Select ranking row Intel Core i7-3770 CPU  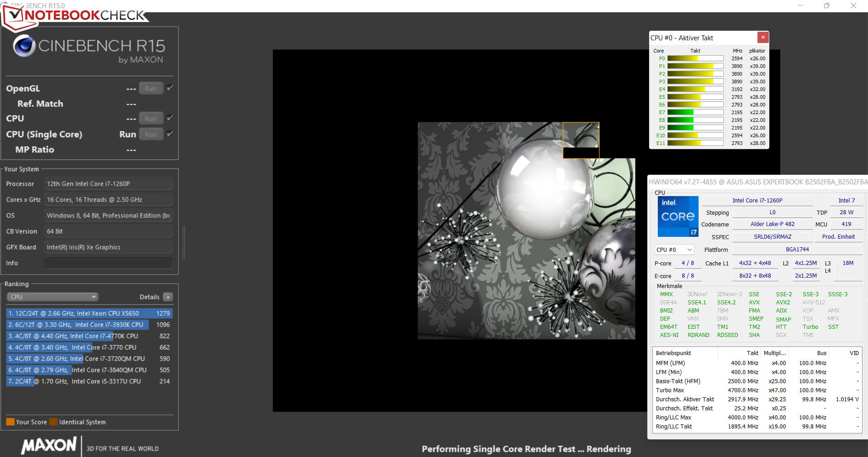tap(89, 347)
